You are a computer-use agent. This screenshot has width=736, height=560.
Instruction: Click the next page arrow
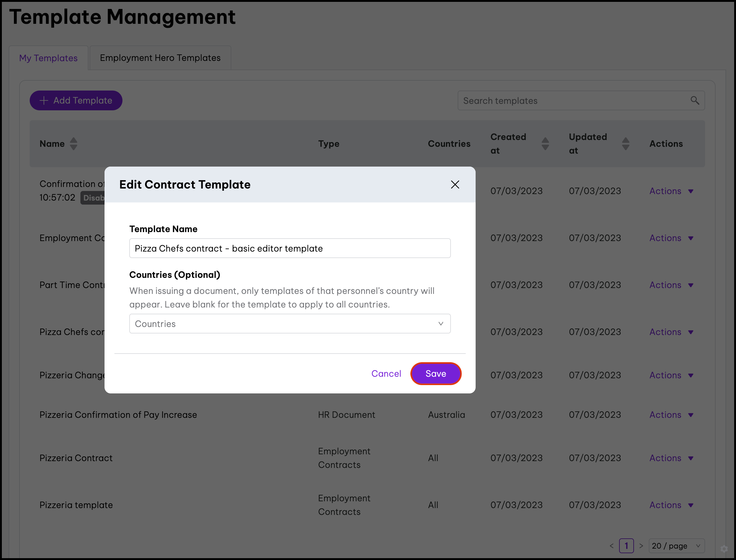pos(641,546)
